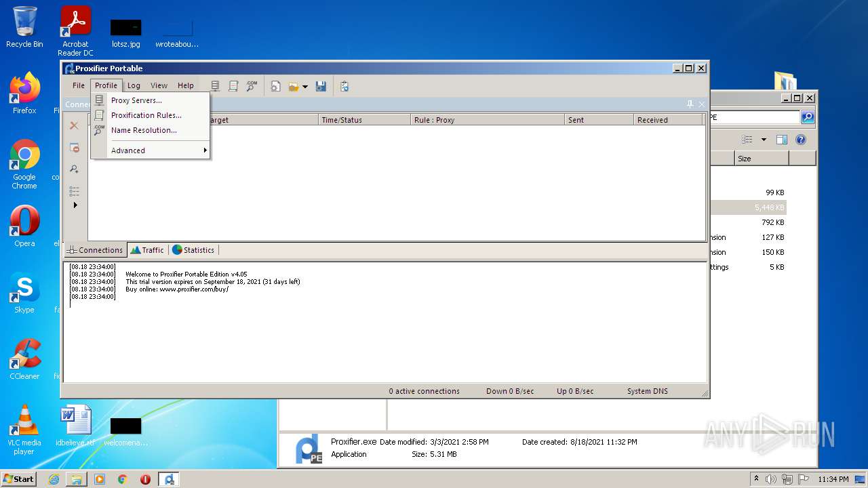868x488 pixels.
Task: Open Explorer help question mark icon
Action: coord(801,140)
